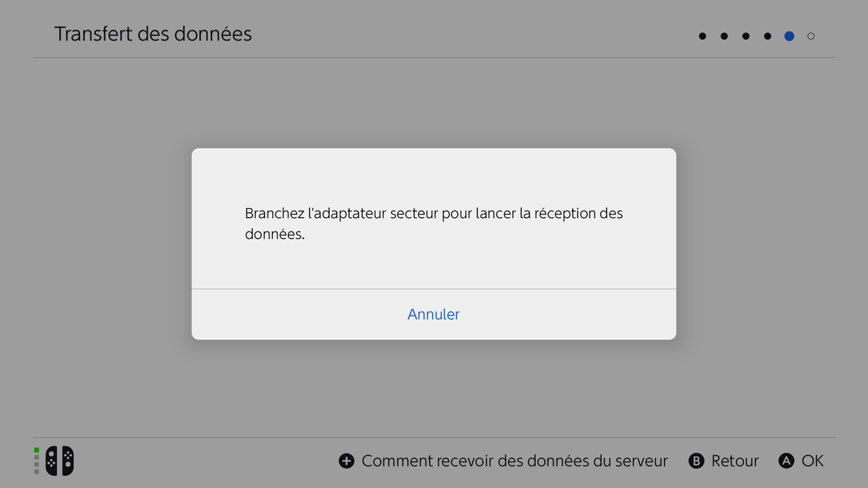The image size is (868, 488).
Task: Select the third progress step indicator
Action: (x=745, y=36)
